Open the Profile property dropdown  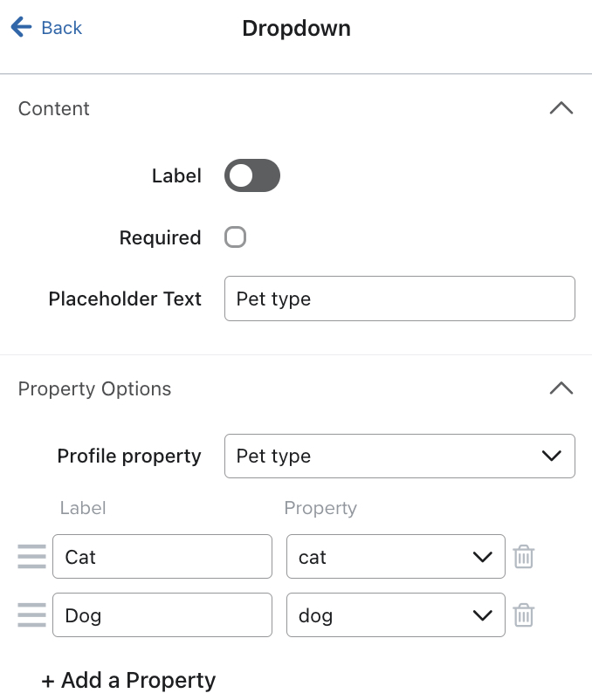click(400, 456)
